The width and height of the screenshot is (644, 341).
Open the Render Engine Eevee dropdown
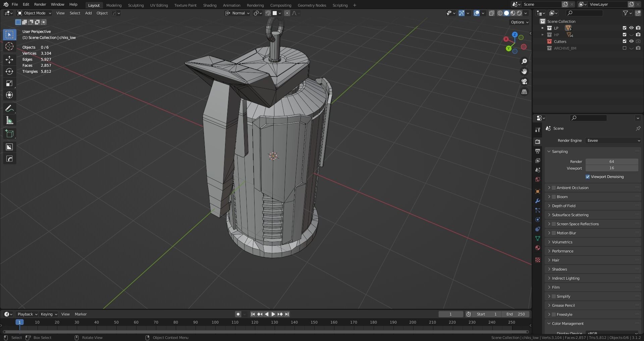tap(613, 140)
